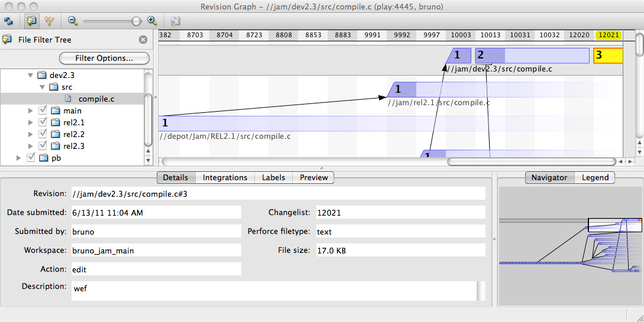Click the Workspace field bruno_jam_main

[156, 251]
